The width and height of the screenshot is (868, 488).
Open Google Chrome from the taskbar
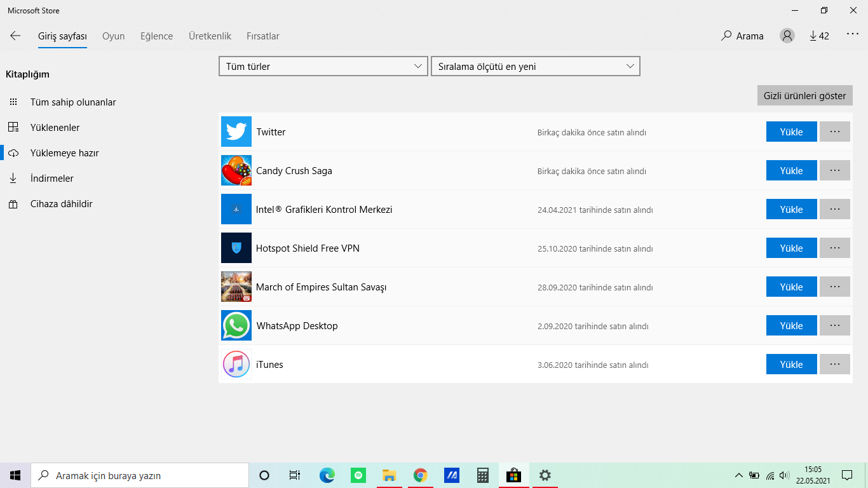click(420, 475)
